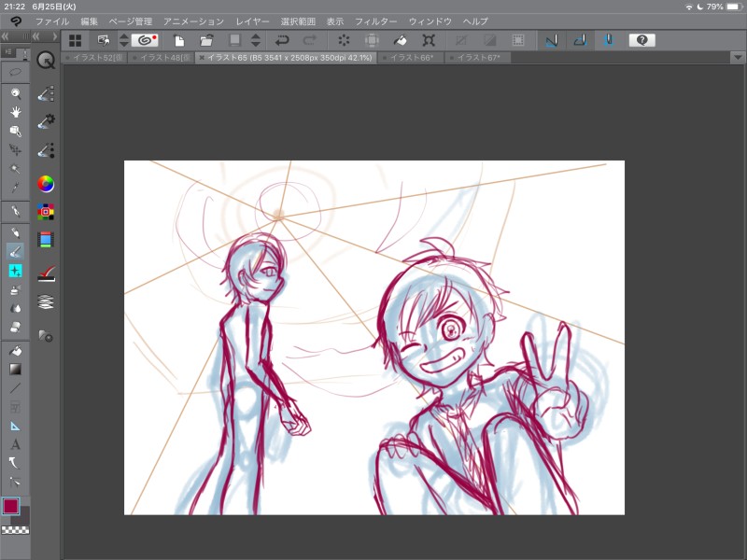The width and height of the screenshot is (747, 560).
Task: Select the Fill bucket tool
Action: click(15, 351)
